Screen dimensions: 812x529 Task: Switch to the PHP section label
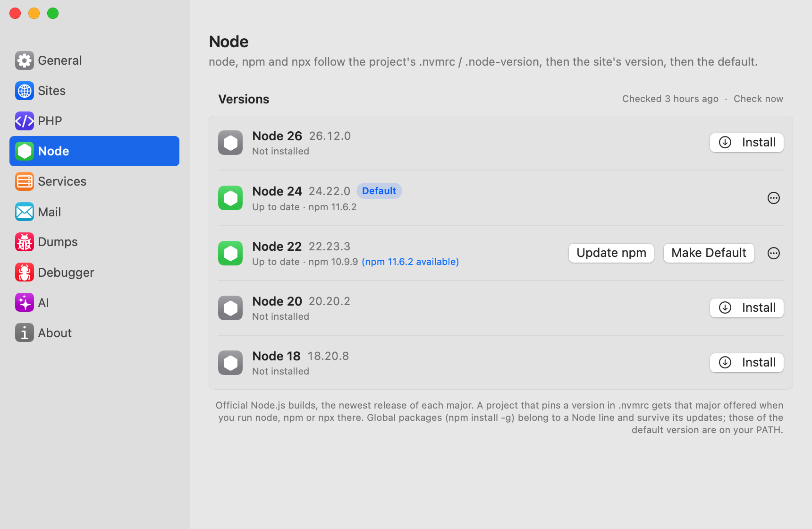pos(50,121)
